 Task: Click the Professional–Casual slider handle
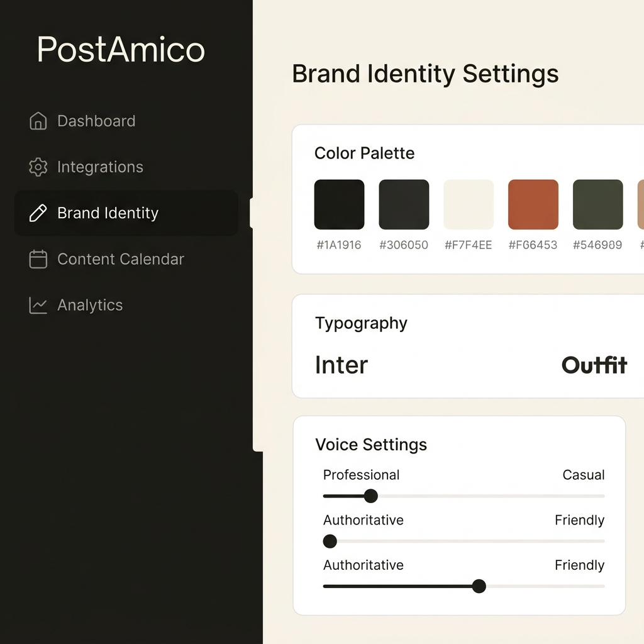click(371, 496)
